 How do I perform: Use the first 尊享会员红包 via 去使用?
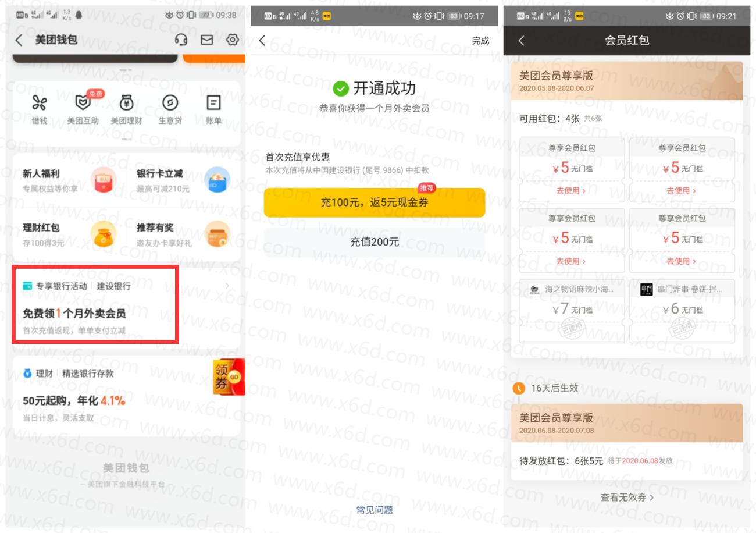pyautogui.click(x=572, y=190)
